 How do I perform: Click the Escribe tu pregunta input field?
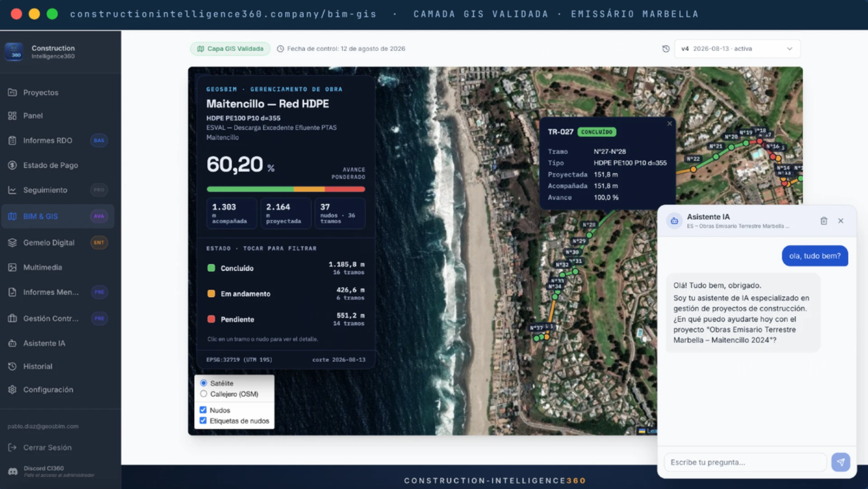745,462
